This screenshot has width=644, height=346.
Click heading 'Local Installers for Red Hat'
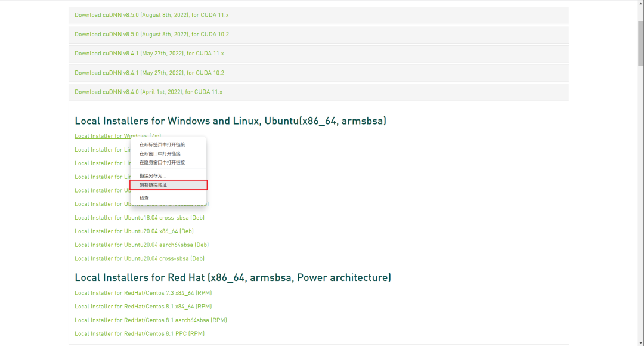click(x=233, y=278)
